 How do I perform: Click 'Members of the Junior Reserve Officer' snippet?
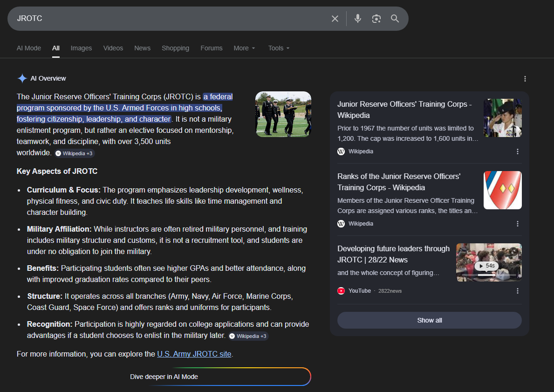click(407, 206)
